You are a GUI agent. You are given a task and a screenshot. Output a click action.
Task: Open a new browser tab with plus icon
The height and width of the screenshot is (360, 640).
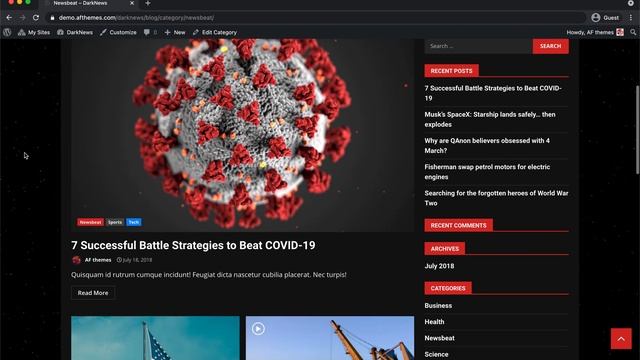148,3
